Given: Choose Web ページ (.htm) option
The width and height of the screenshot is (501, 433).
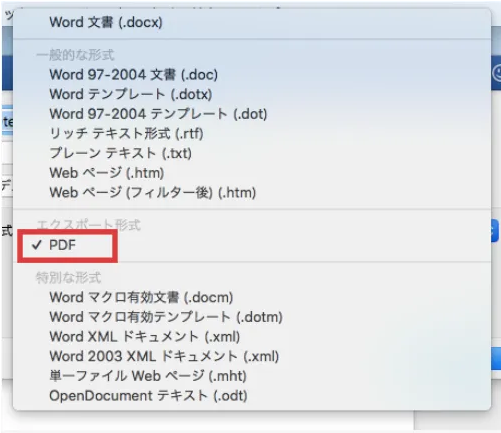Looking at the screenshot, I should click(107, 173).
